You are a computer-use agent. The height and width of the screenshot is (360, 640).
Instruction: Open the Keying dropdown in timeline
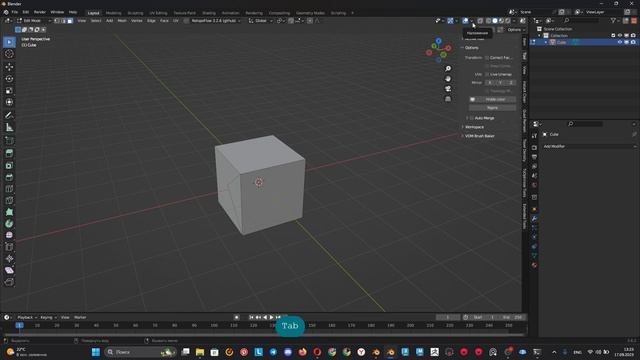pos(48,317)
